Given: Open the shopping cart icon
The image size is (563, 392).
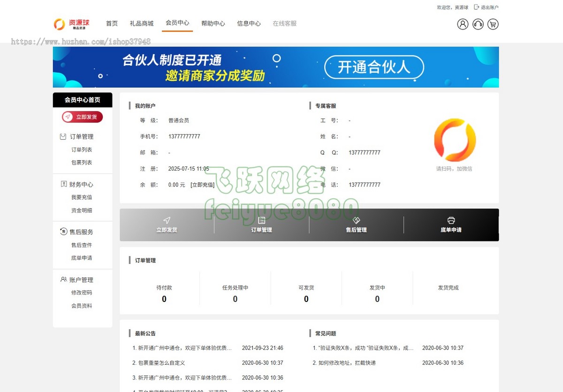Looking at the screenshot, I should tap(493, 24).
